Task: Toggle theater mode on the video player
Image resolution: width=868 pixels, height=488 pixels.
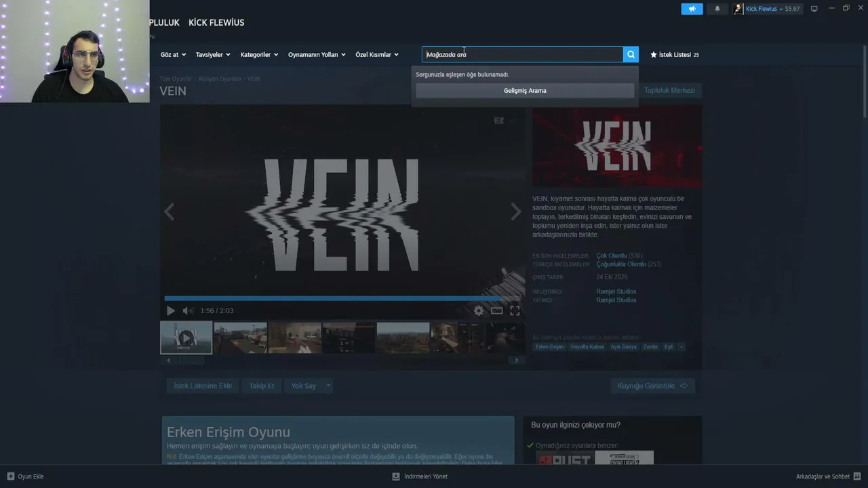Action: click(x=497, y=310)
